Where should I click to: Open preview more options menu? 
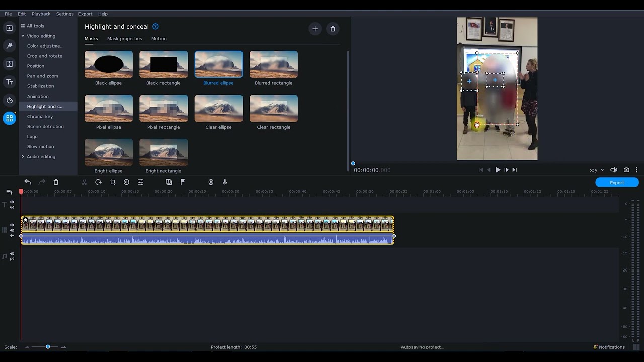pyautogui.click(x=636, y=170)
